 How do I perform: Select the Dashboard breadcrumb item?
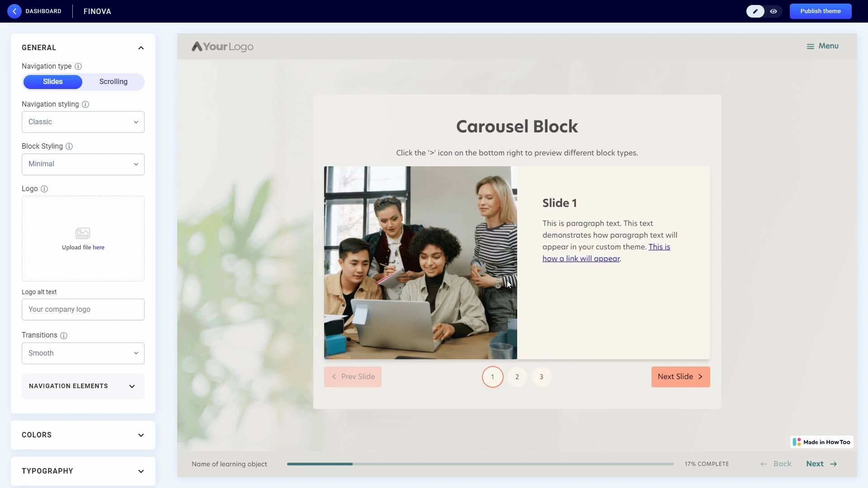coord(43,11)
